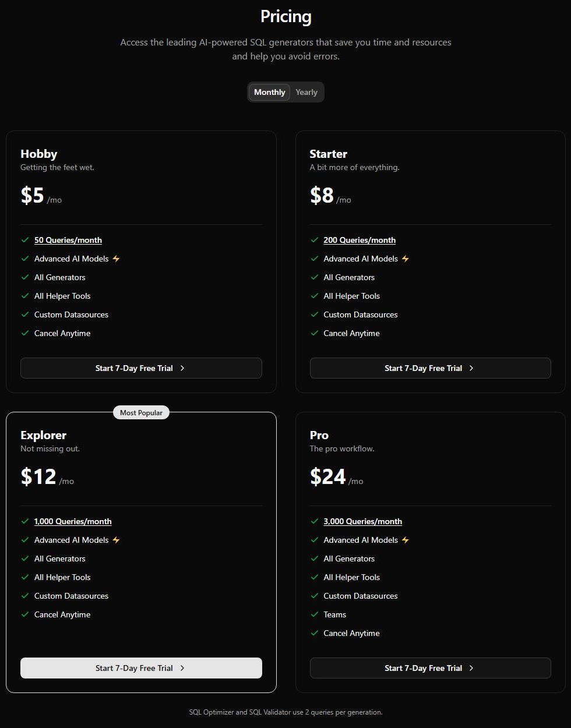Click Custom Datasources in Hobby plan
The image size is (571, 728).
coord(72,314)
